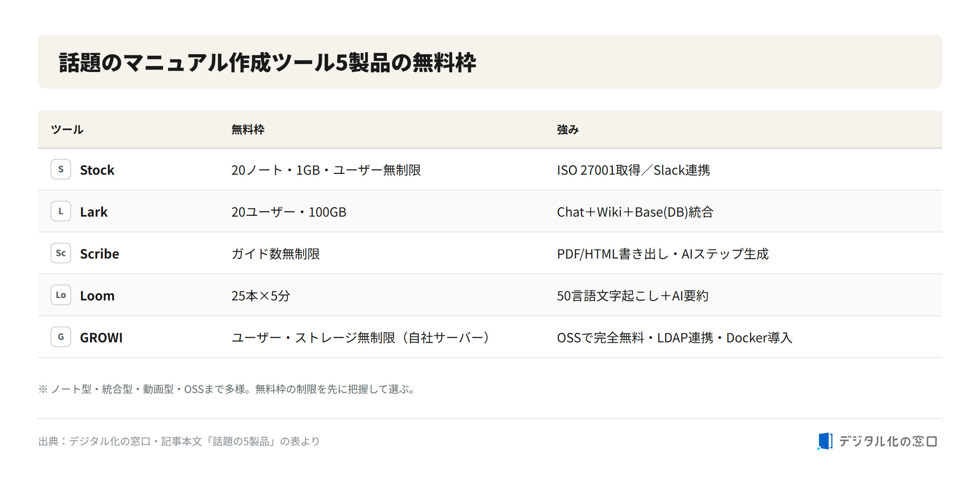Image resolution: width=980 pixels, height=487 pixels.
Task: Click the Stock 'S' badge icon
Action: coord(61,169)
